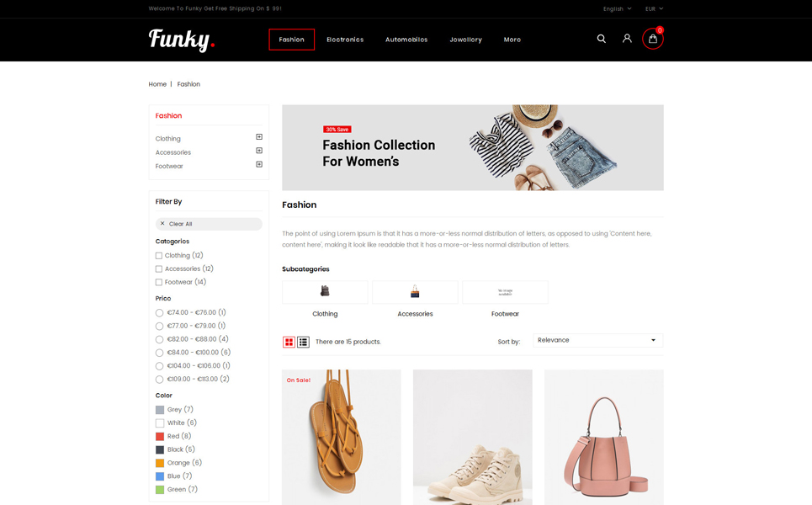Image resolution: width=812 pixels, height=505 pixels.
Task: Expand the Footwear sidebar category
Action: tap(259, 165)
